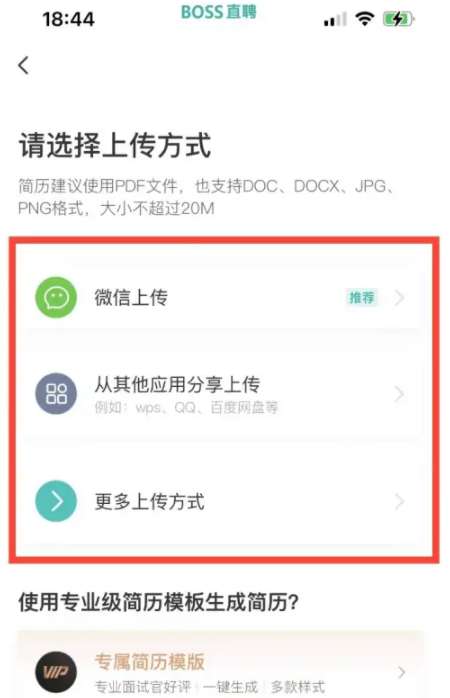Tap the green WeChat upload icon
450x698 pixels.
(x=56, y=297)
